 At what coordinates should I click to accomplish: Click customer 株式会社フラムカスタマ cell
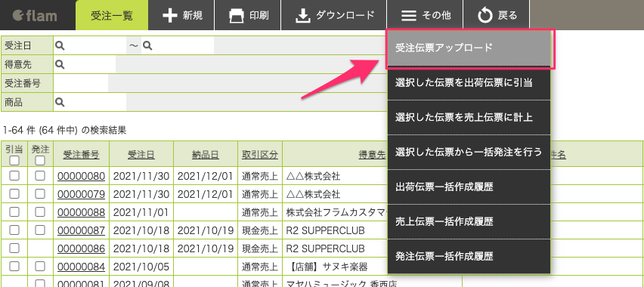point(337,212)
